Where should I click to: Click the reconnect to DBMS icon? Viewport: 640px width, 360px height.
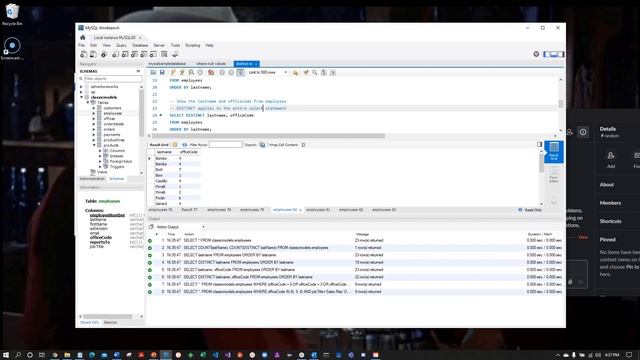point(175,54)
